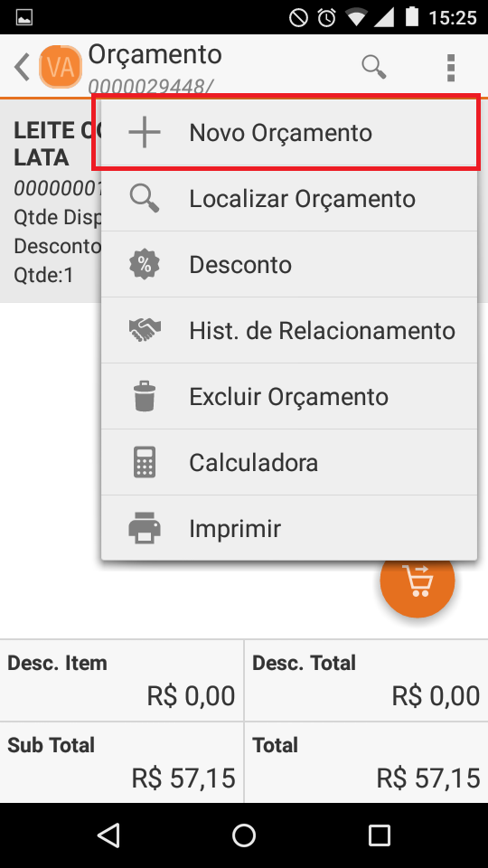This screenshot has width=488, height=868.
Task: Select the Novo Orçamento menu entry
Action: click(289, 133)
